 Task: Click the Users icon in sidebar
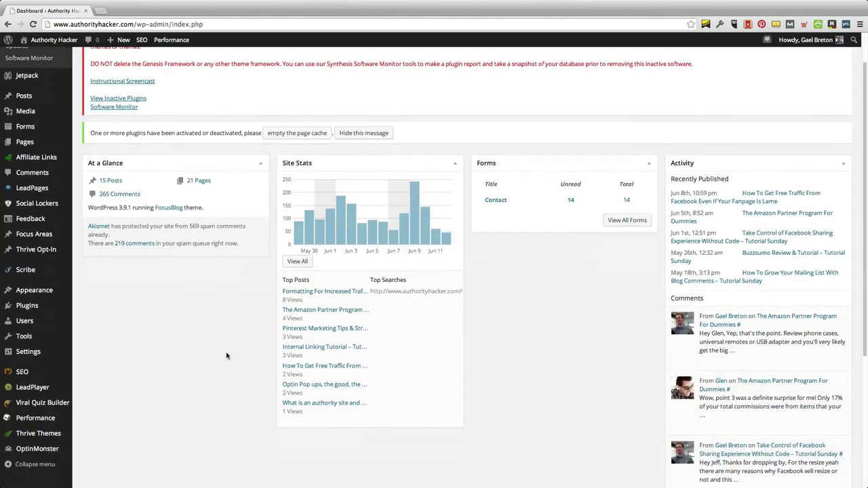pos(8,321)
